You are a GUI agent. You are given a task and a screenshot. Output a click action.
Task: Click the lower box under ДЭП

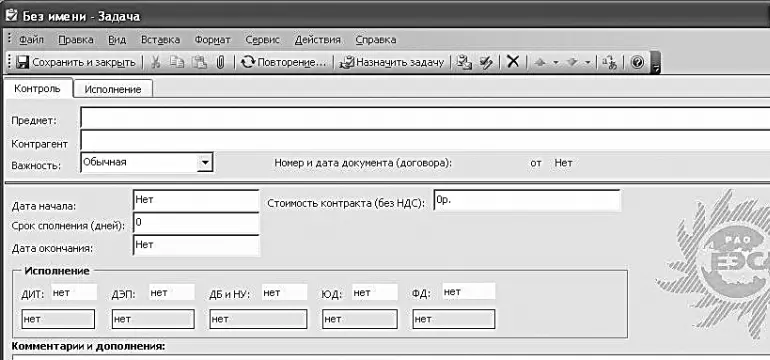point(153,319)
